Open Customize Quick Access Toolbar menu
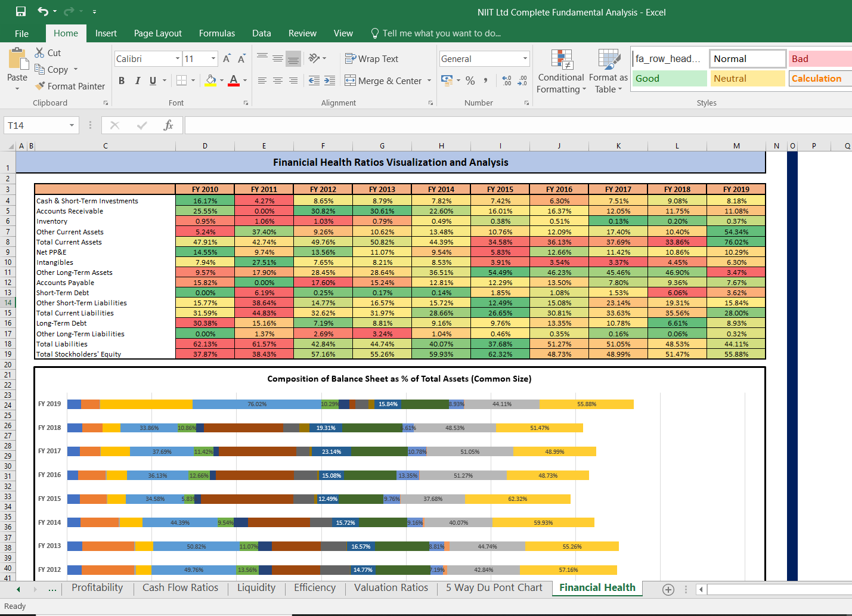Screen dimensions: 852x616 94,11
